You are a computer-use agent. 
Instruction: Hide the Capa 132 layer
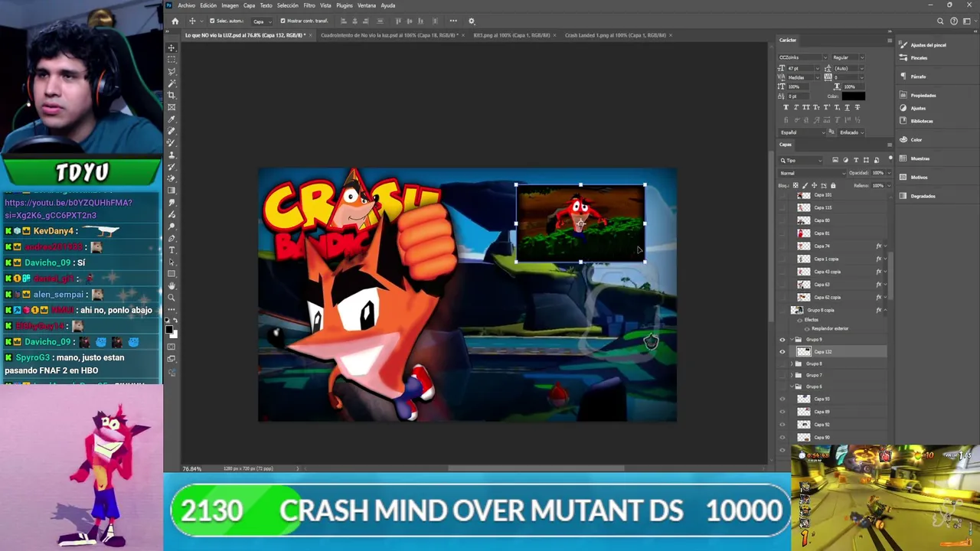[x=782, y=352]
